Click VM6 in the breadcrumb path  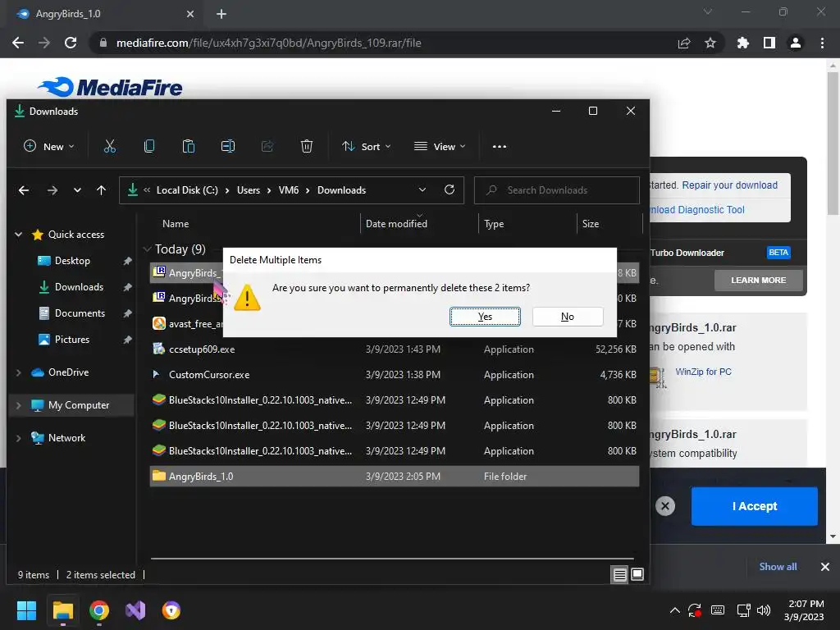pos(289,190)
